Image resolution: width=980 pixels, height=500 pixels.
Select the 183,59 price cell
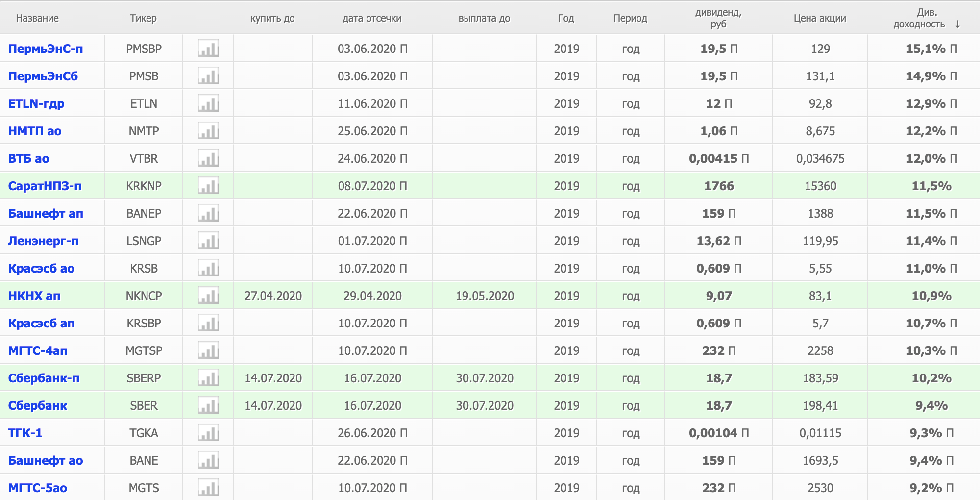pos(820,378)
